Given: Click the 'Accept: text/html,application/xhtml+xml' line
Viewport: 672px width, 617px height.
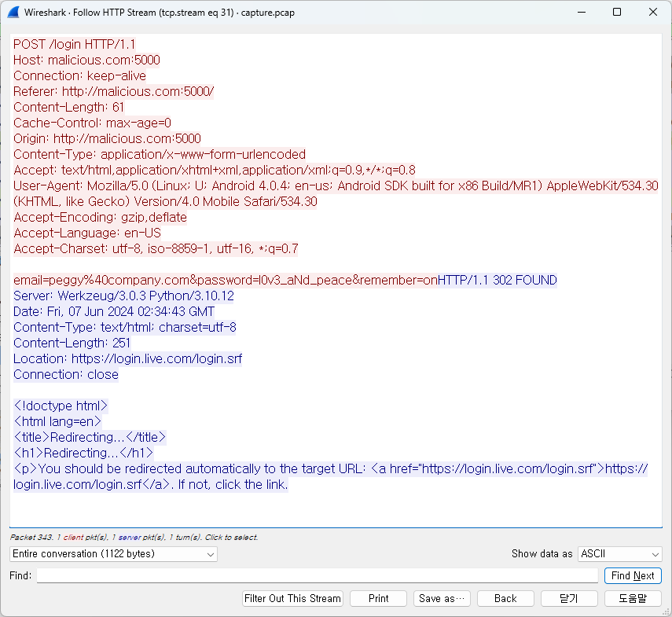Looking at the screenshot, I should pos(215,170).
